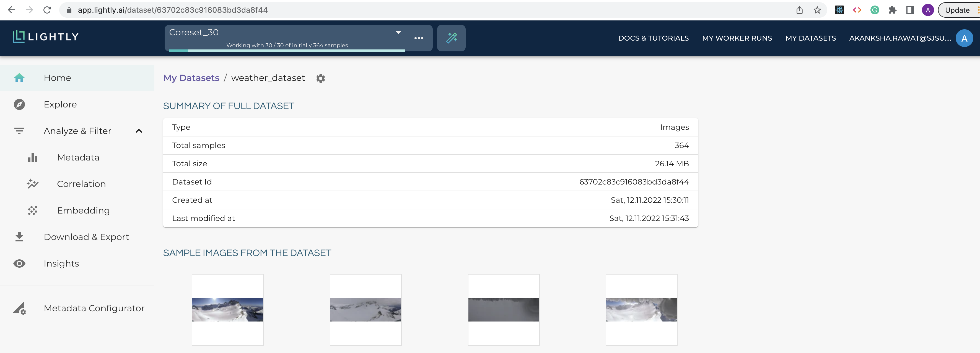The height and width of the screenshot is (353, 980).
Task: Go to MY DATASETS in top navigation
Action: click(x=811, y=38)
